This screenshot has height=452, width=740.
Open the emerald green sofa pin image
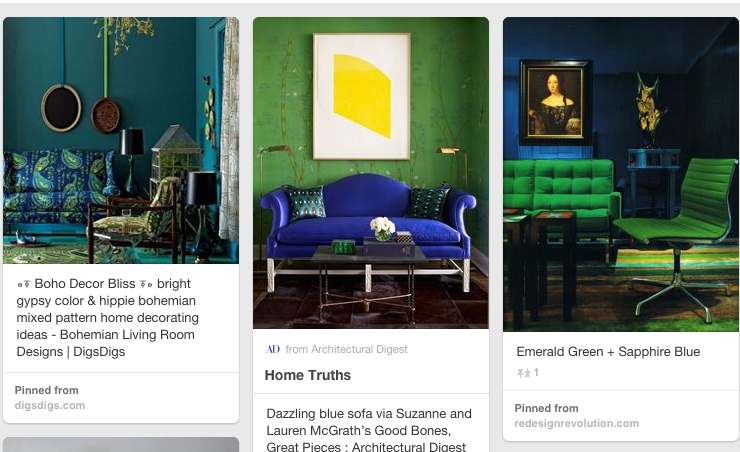(621, 175)
